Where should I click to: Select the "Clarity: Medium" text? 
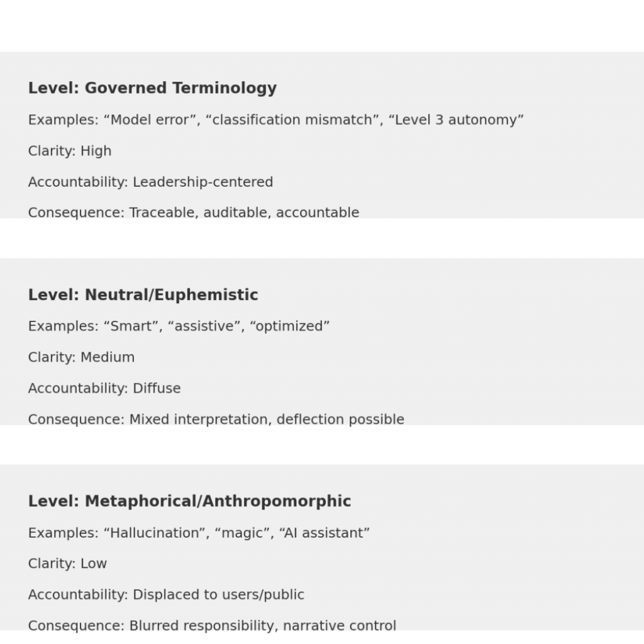coord(81,357)
